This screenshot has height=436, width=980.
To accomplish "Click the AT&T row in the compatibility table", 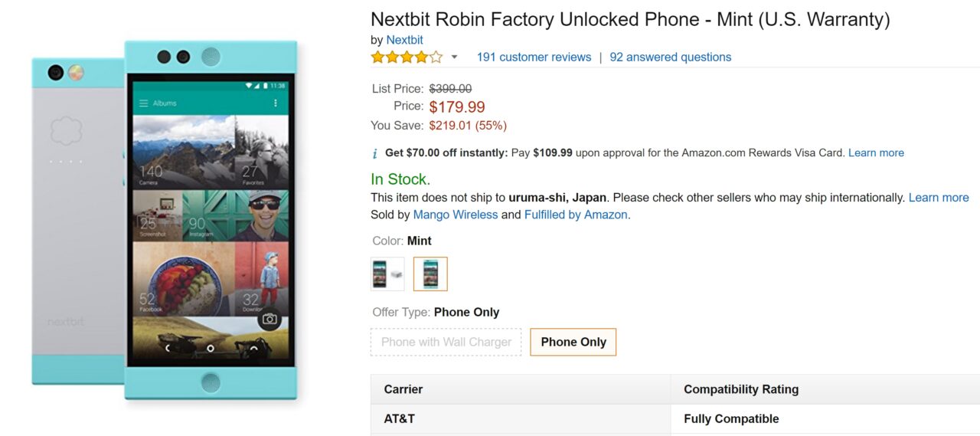I will pyautogui.click(x=399, y=419).
